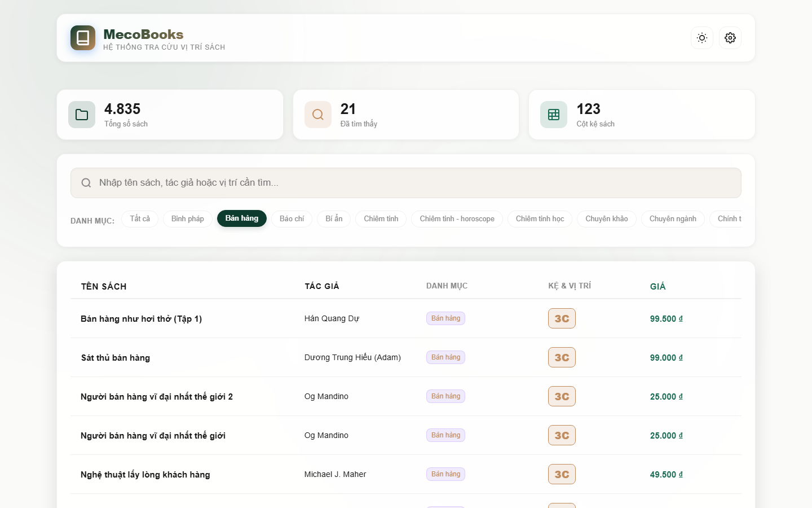812x508 pixels.
Task: Select the "Chiêm tinh" category filter
Action: [x=381, y=219]
